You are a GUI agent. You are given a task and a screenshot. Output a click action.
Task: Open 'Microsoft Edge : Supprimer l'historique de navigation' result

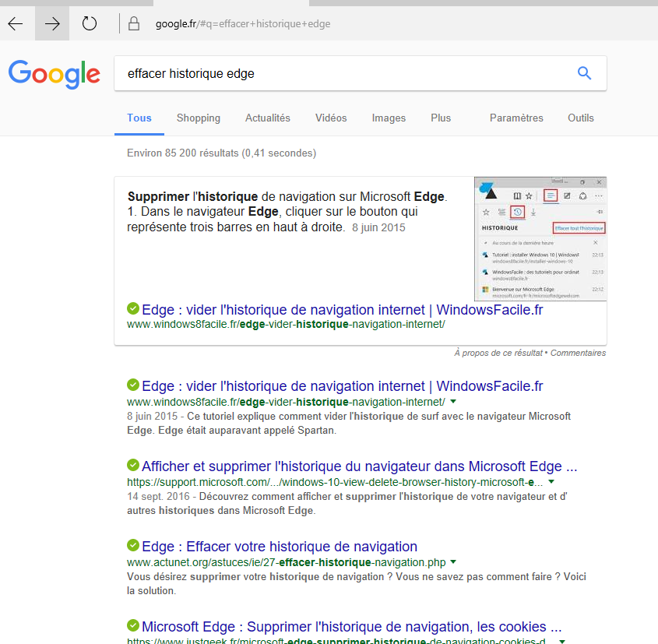click(x=351, y=626)
